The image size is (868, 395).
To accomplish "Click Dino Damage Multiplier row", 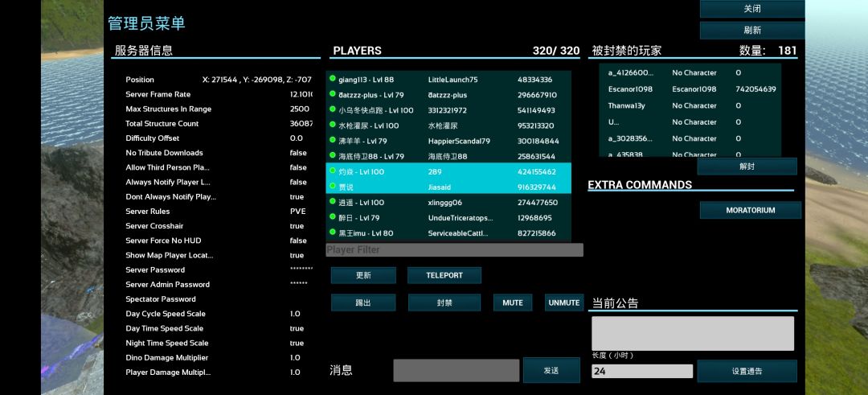I will [x=219, y=357].
